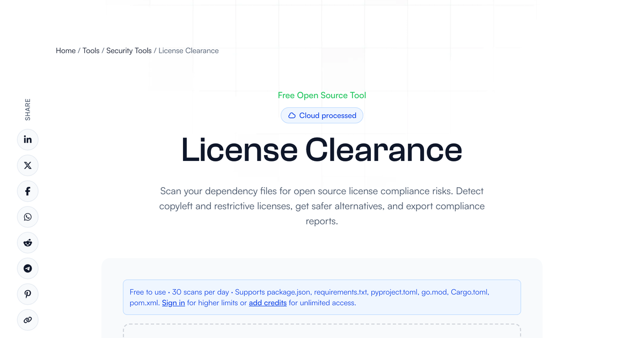Copy page link with chain icon

point(28,320)
